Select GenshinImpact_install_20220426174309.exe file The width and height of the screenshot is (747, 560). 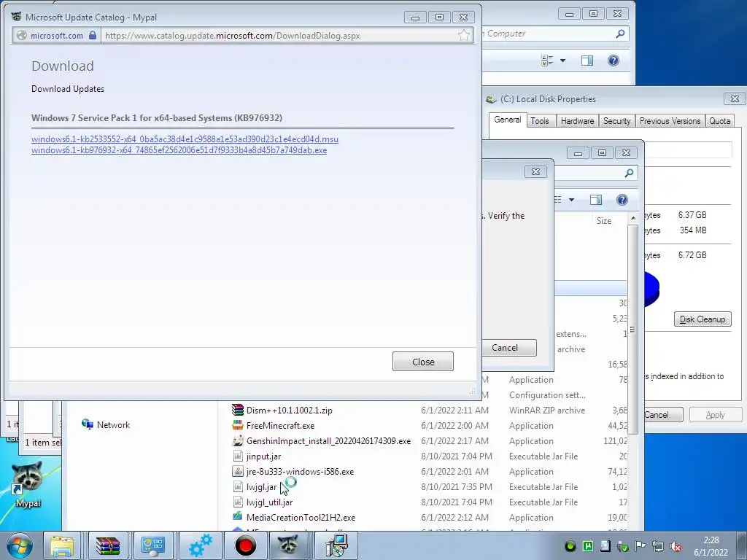(328, 440)
